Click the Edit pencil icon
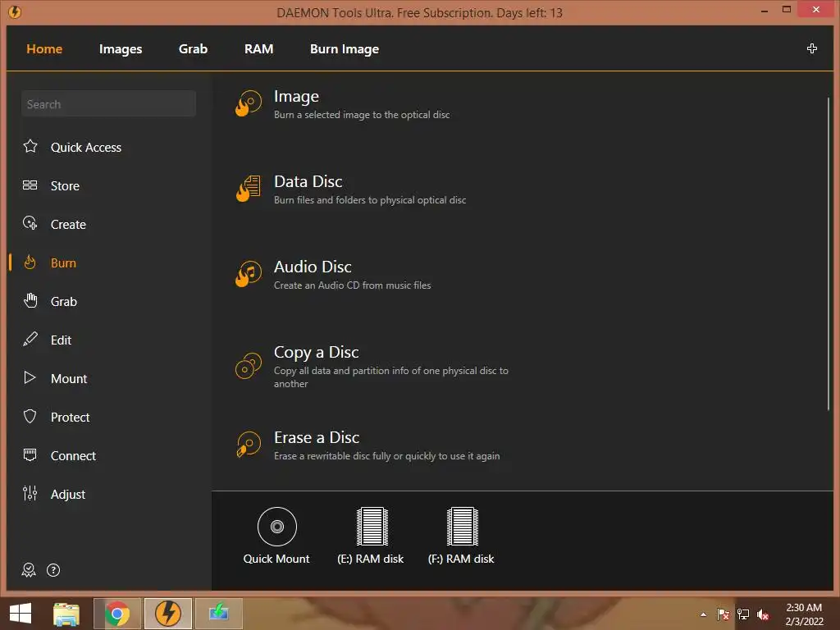Image resolution: width=840 pixels, height=630 pixels. tap(30, 339)
